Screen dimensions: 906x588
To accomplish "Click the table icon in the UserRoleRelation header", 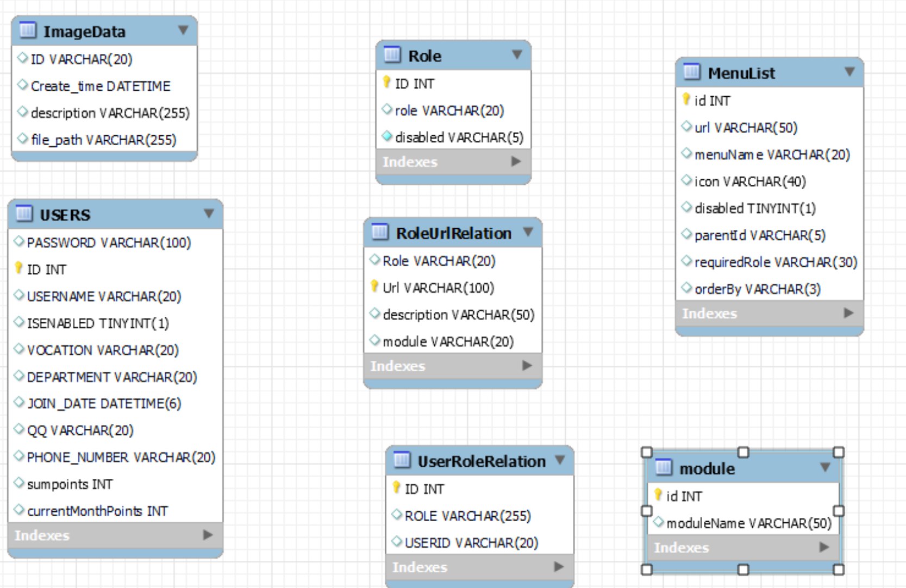I will (x=403, y=461).
